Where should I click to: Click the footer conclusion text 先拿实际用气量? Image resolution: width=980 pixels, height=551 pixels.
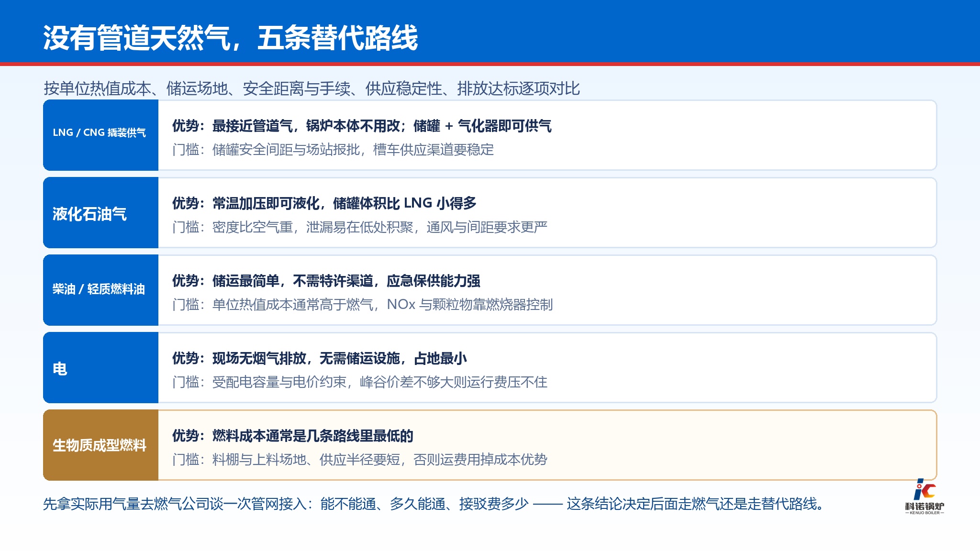434,504
